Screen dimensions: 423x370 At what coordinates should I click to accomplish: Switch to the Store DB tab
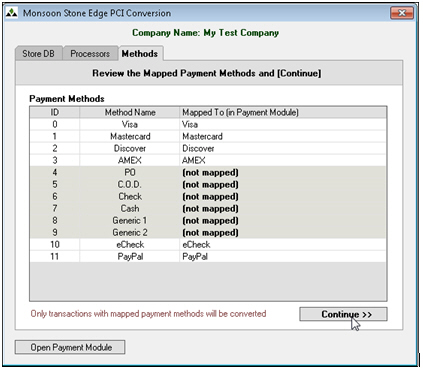pos(39,54)
